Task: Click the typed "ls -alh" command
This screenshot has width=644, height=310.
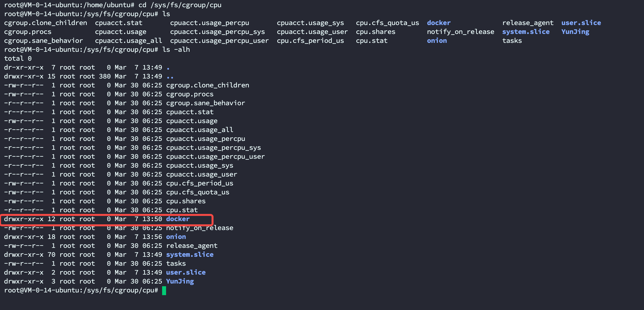Action: pos(176,50)
